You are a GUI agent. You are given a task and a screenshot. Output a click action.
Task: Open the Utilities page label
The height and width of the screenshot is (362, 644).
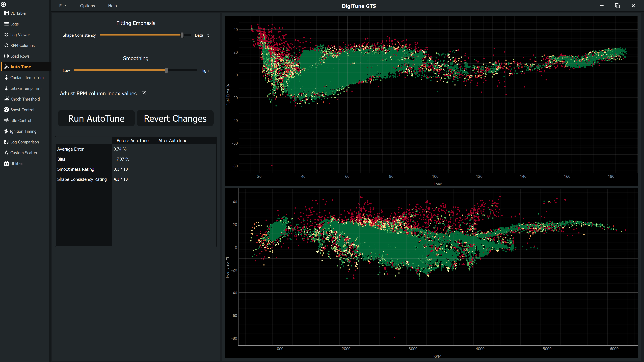click(x=17, y=163)
